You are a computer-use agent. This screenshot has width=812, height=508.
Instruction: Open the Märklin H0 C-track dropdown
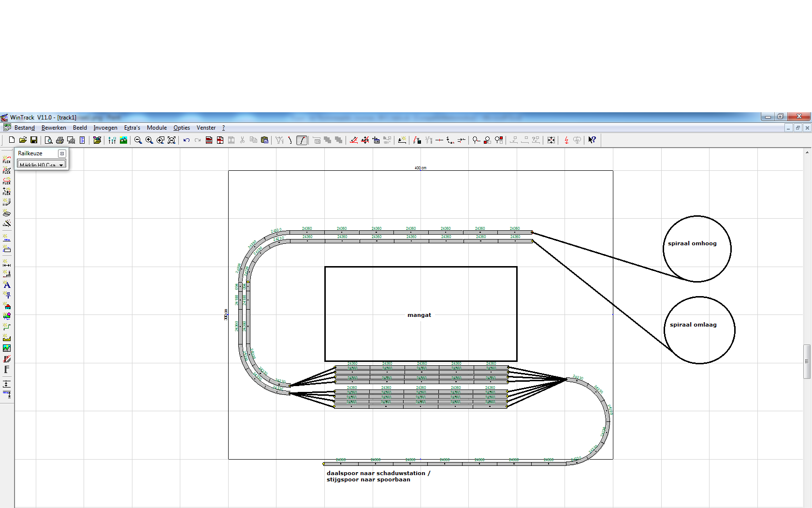tap(41, 164)
